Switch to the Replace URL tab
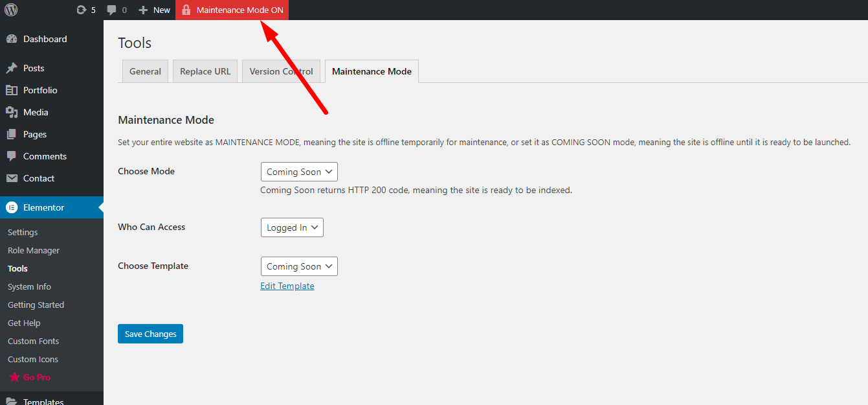 coord(205,71)
